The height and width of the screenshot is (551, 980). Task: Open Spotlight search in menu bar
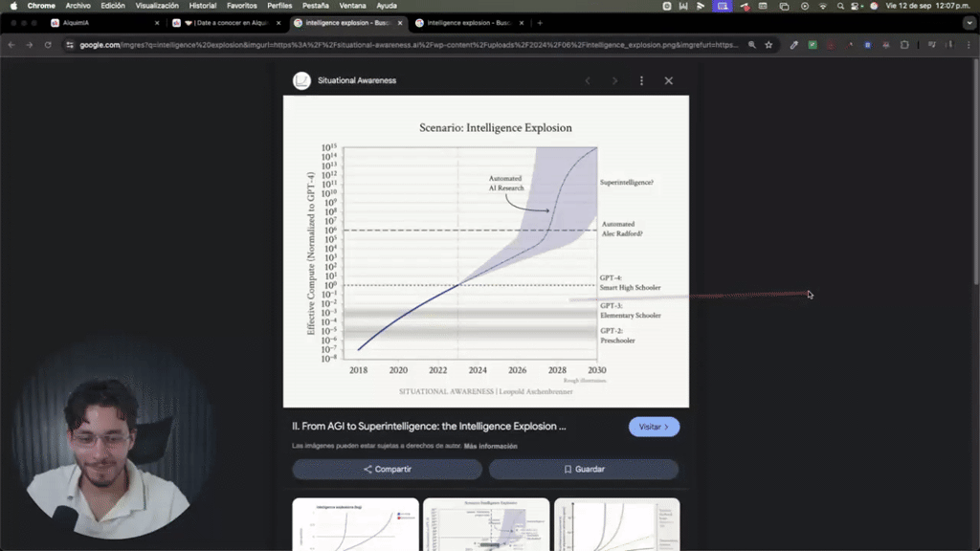(840, 6)
